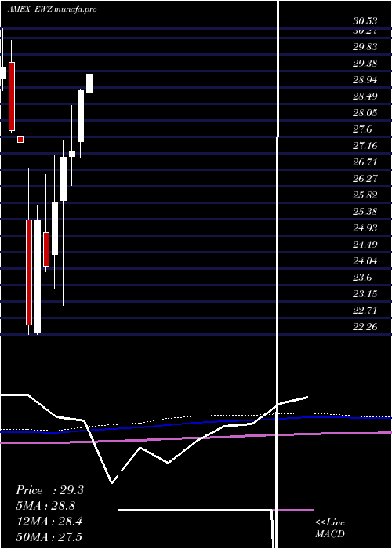The width and height of the screenshot is (392, 549).
Task: Click the 25.38 price level label
Action: pyautogui.click(x=365, y=212)
